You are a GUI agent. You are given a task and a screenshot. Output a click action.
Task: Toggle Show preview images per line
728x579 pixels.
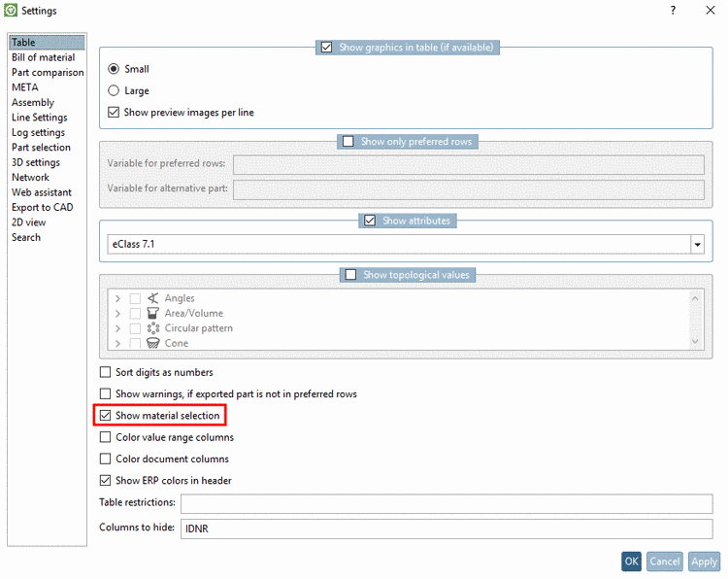pos(114,112)
